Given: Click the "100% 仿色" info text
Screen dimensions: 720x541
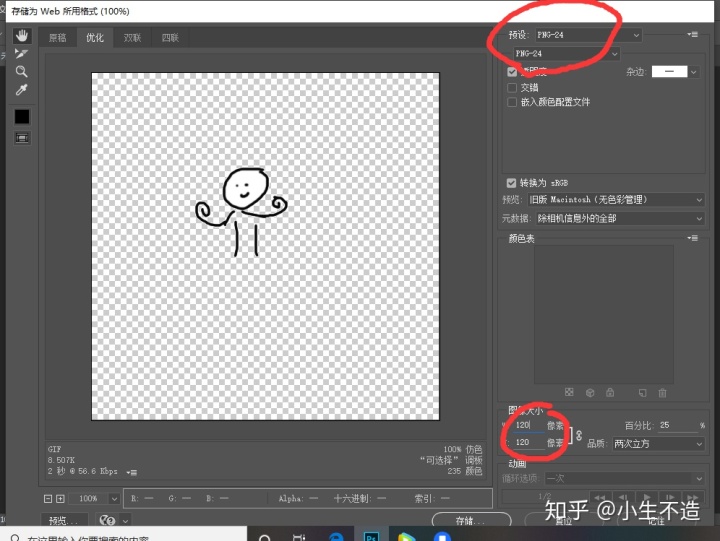Looking at the screenshot, I should [463, 449].
